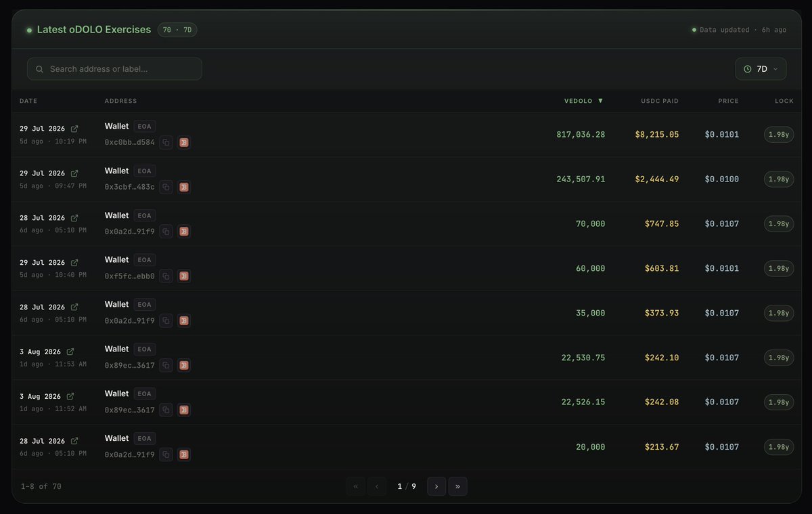The height and width of the screenshot is (514, 812).
Task: Click the 70 · 7D count badge
Action: point(177,30)
